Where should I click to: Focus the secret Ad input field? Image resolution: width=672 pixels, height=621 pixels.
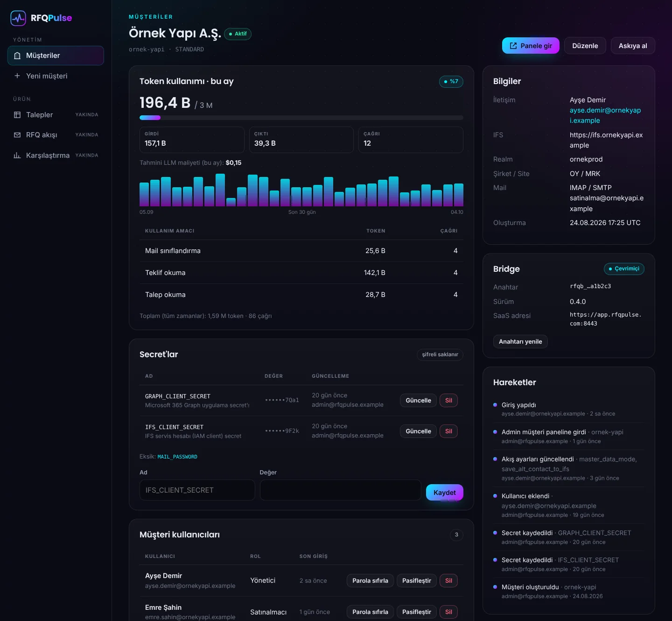[197, 490]
